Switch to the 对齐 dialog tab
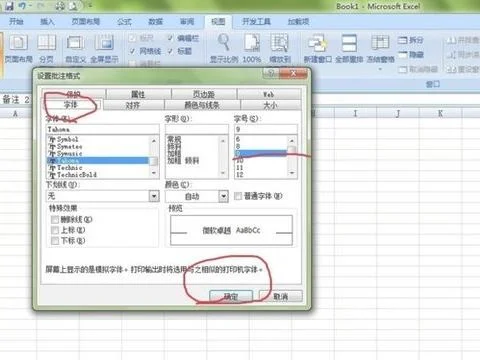480x360 pixels. [x=133, y=105]
